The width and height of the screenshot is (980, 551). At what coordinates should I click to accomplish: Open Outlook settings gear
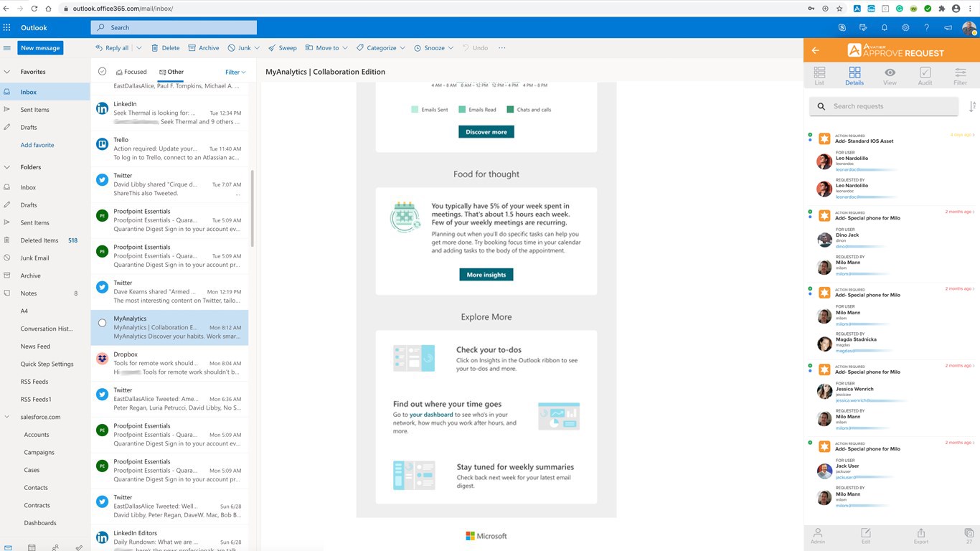tap(905, 27)
